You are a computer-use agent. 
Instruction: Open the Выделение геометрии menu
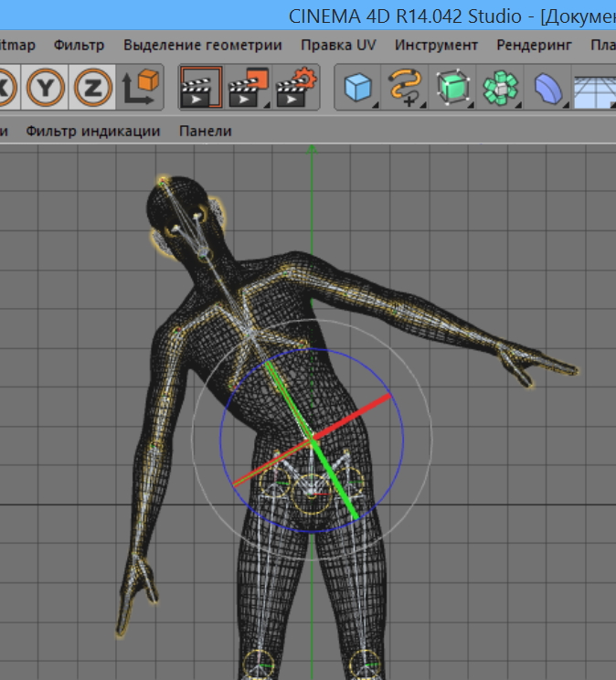[x=203, y=44]
